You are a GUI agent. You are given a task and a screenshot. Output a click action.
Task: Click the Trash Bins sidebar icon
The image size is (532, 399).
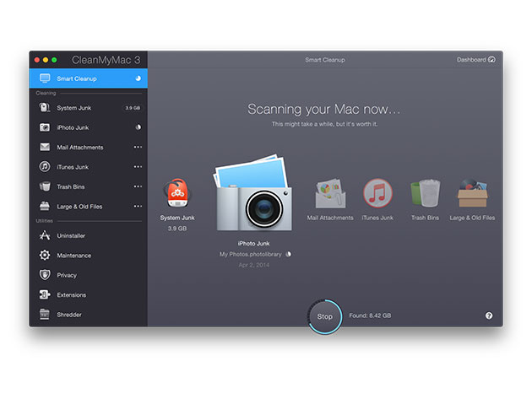click(45, 186)
